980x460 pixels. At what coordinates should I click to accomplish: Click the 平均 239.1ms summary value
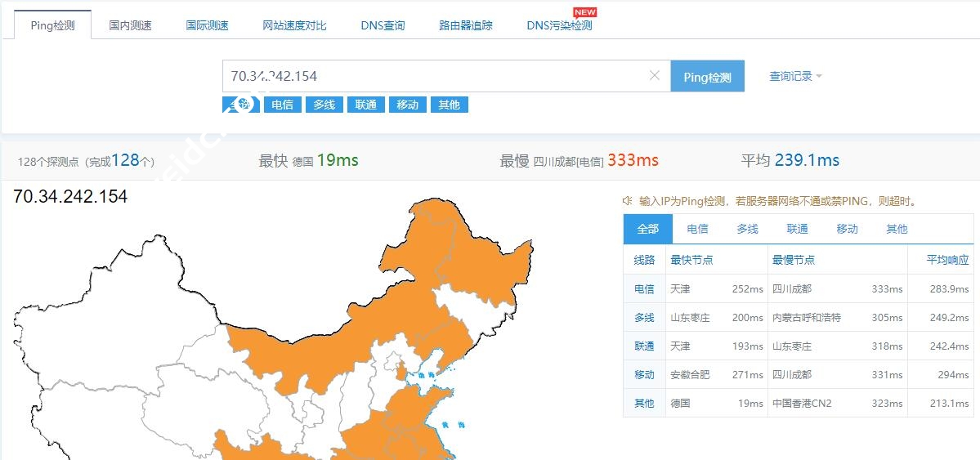(x=807, y=160)
